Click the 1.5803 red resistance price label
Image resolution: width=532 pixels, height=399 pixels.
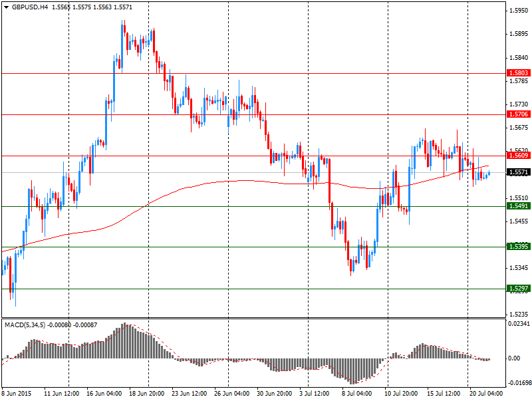click(x=519, y=73)
